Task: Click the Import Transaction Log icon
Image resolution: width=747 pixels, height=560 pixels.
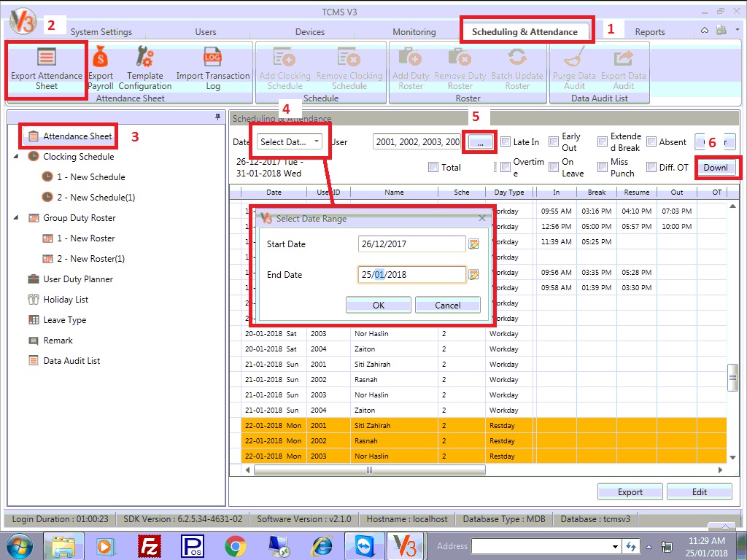Action: tap(212, 59)
